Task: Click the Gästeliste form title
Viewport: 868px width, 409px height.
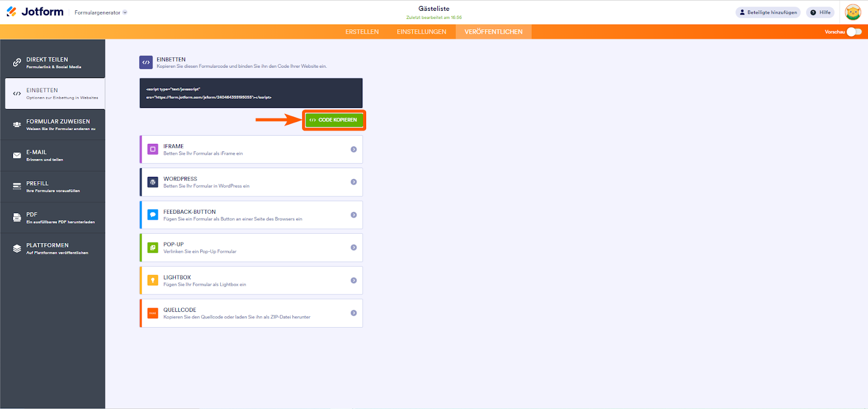Action: click(434, 9)
